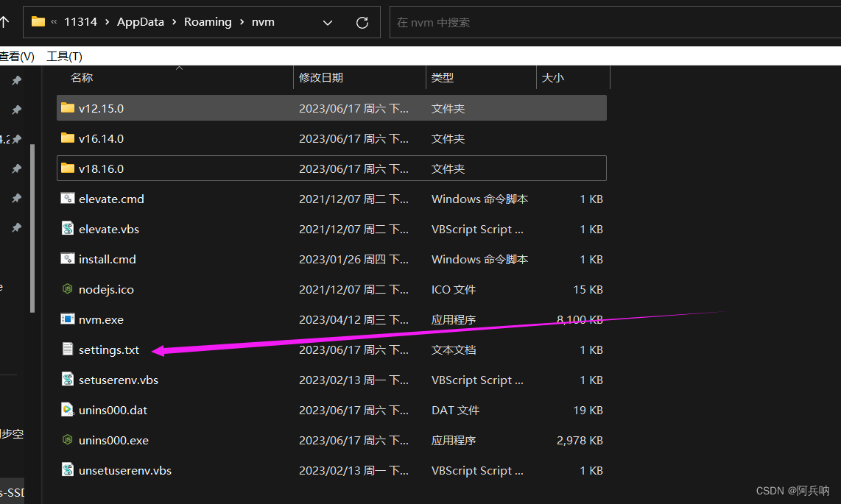Open the 工具(T) menu
The height and width of the screenshot is (504, 841).
[63, 56]
